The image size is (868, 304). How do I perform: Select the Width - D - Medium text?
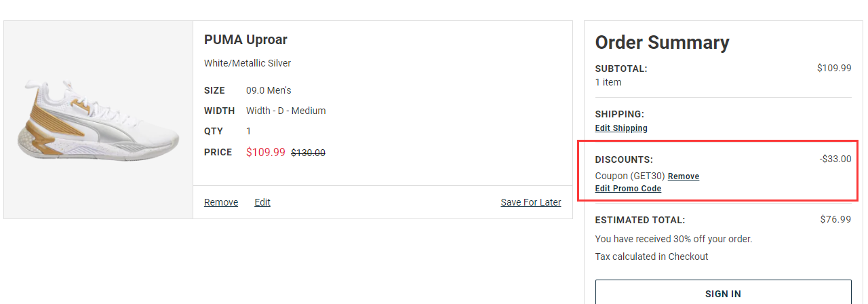(x=285, y=111)
